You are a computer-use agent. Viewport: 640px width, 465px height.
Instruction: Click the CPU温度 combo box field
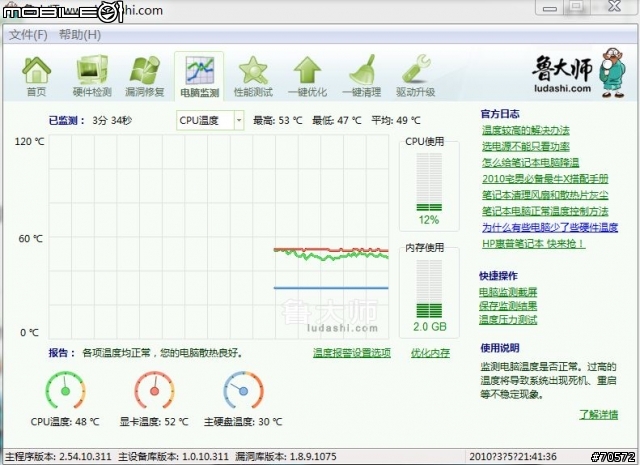click(210, 120)
